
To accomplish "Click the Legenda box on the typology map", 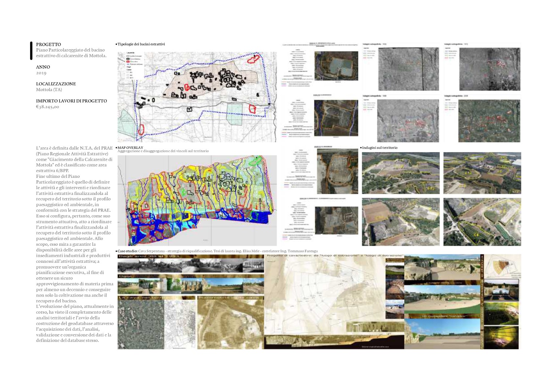I will 134,65.
